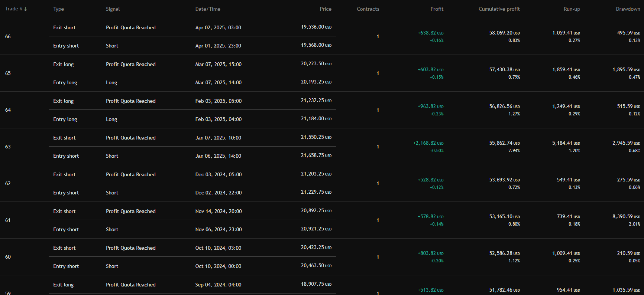Screen dimensions: 644x295
Task: Click profit value +578.82 USD
Action: (x=431, y=216)
